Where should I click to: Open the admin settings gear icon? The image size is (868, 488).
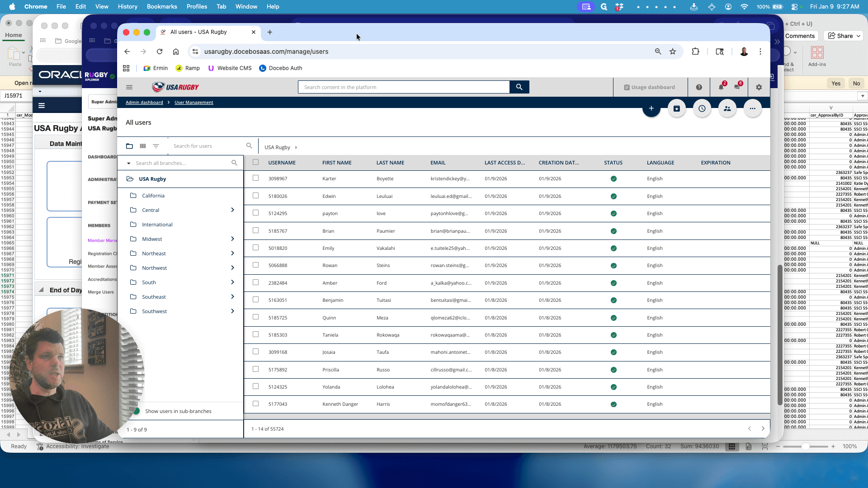tap(759, 87)
